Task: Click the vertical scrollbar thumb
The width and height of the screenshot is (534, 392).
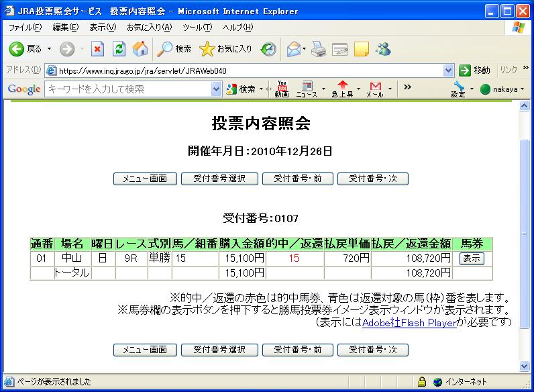Action: point(524,234)
